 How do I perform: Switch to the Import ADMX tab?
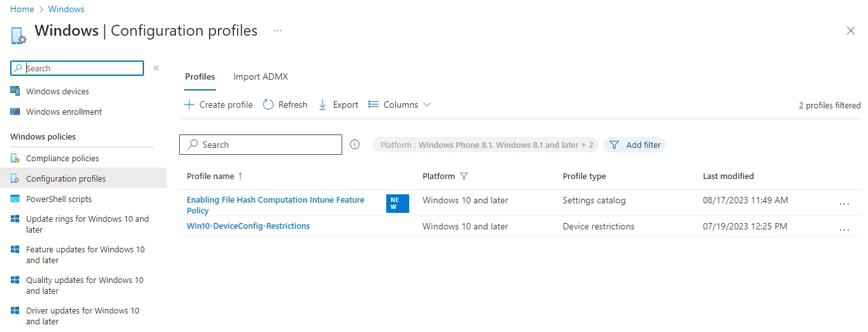point(260,76)
